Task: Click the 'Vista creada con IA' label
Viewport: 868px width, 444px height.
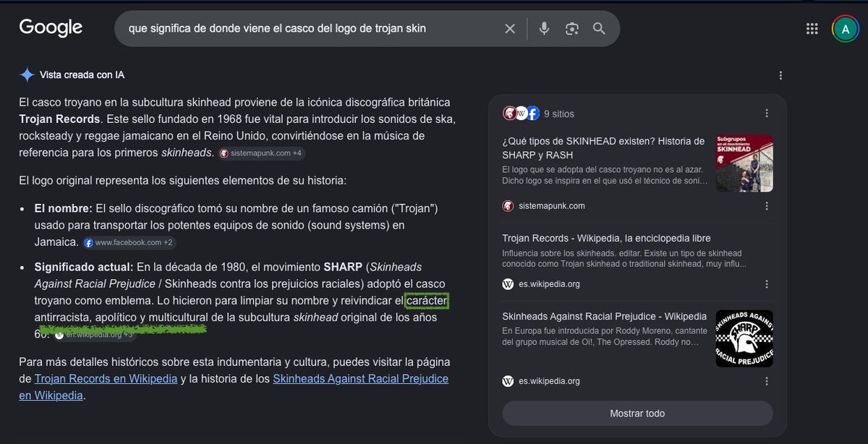Action: [x=82, y=75]
